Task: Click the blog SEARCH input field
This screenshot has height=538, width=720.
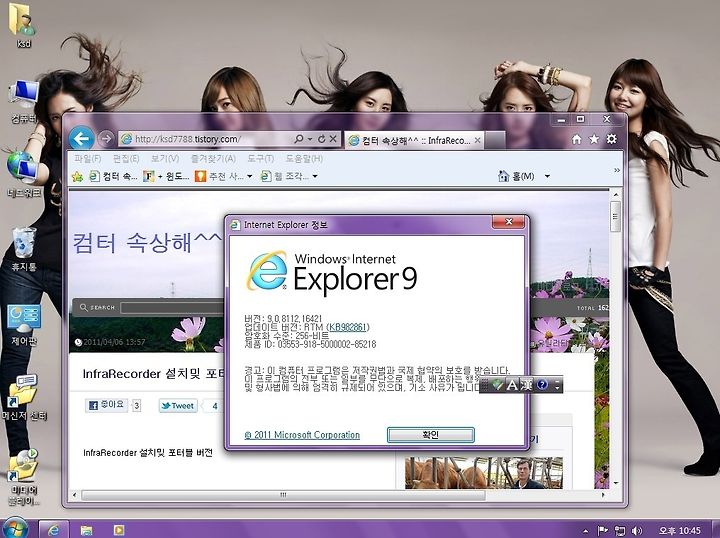Action: (x=172, y=308)
